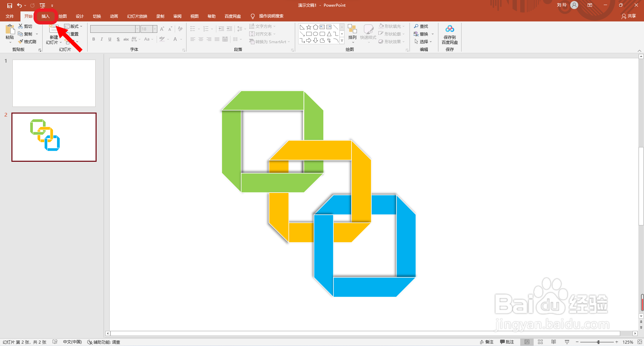
Task: Open the 动画 (Animations) tab
Action: pyautogui.click(x=114, y=16)
